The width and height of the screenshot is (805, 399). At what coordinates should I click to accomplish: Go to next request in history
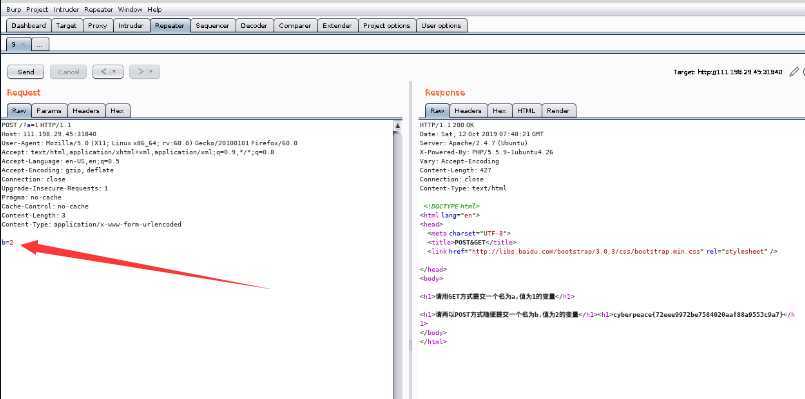pos(144,72)
